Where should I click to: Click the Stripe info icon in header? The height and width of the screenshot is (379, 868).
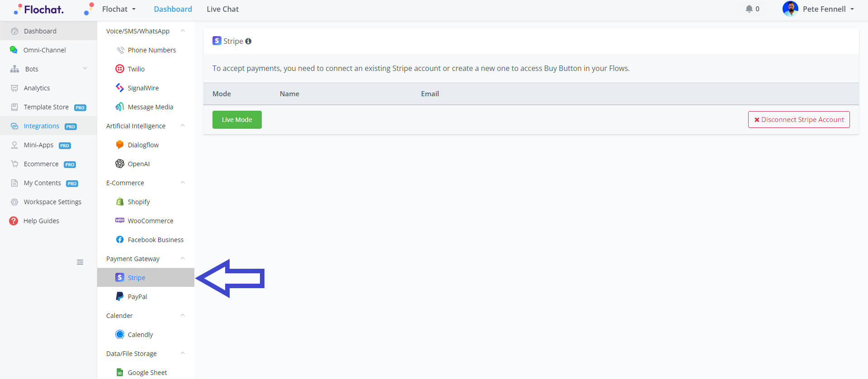pos(248,41)
